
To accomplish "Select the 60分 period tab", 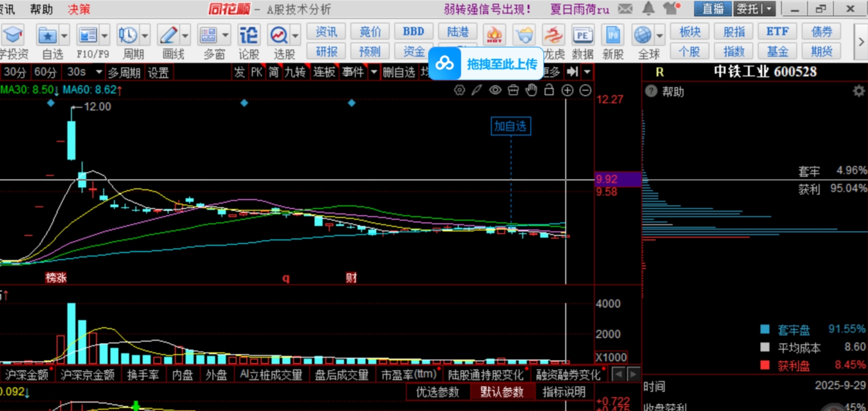I will point(45,72).
